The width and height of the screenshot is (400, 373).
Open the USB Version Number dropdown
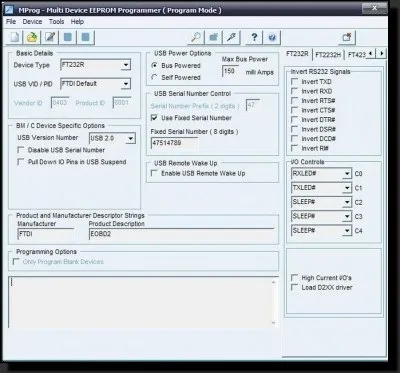(x=131, y=138)
